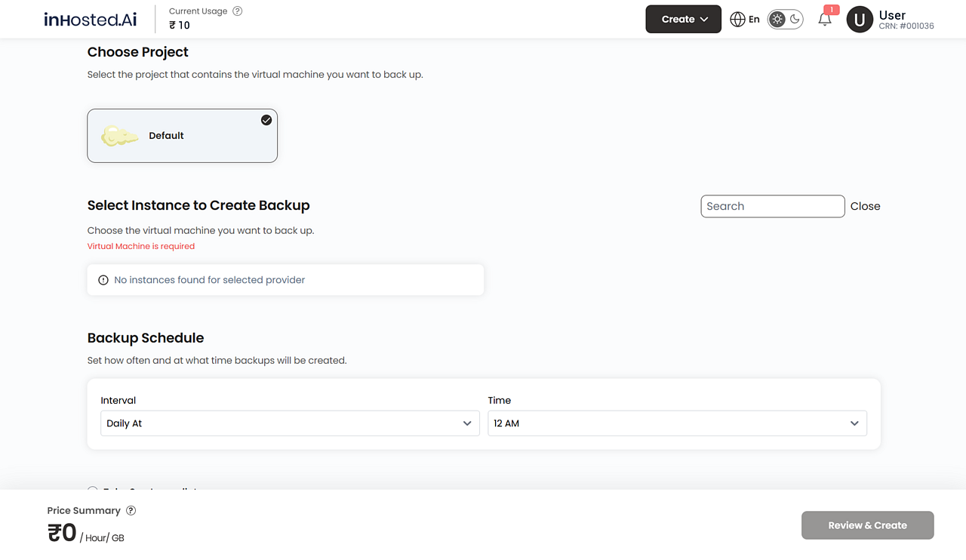This screenshot has height=560, width=966.
Task: Click the inHosted.Ai logo
Action: click(91, 20)
